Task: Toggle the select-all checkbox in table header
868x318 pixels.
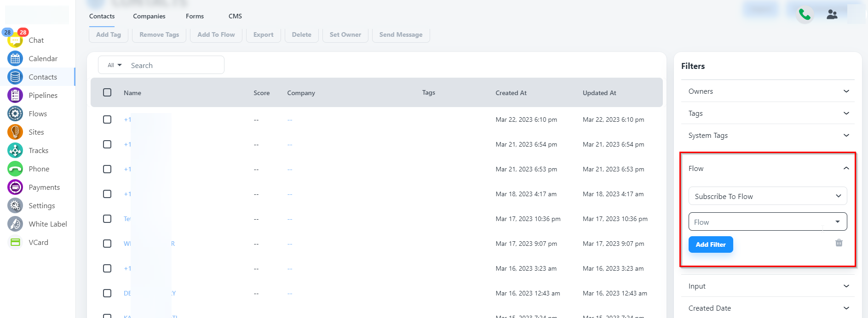Action: tap(107, 92)
